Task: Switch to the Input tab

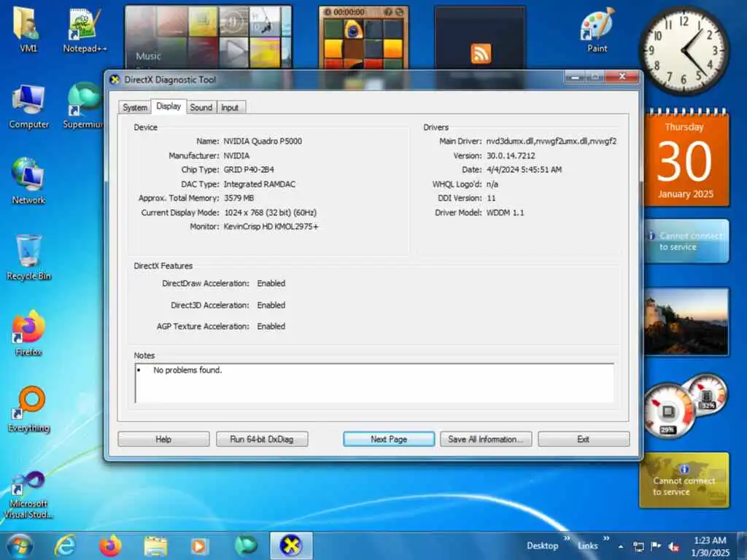Action: (x=230, y=107)
